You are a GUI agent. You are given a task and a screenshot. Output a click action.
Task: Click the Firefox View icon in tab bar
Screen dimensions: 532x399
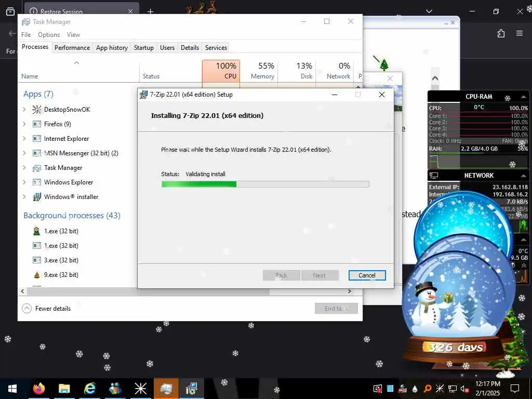click(10, 11)
